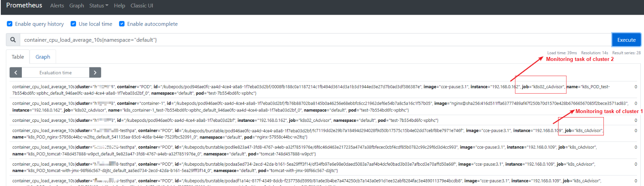
Task: Select the Table tab
Action: 18,57
